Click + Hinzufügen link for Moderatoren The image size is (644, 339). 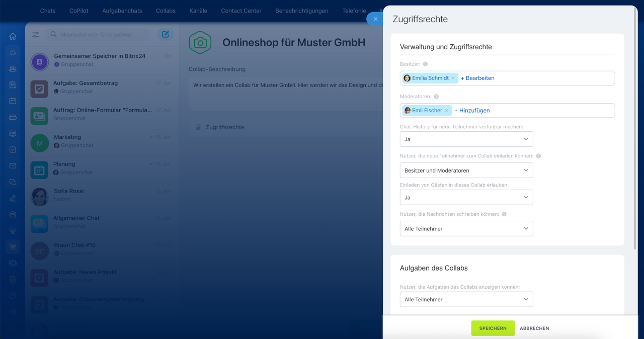pyautogui.click(x=472, y=110)
